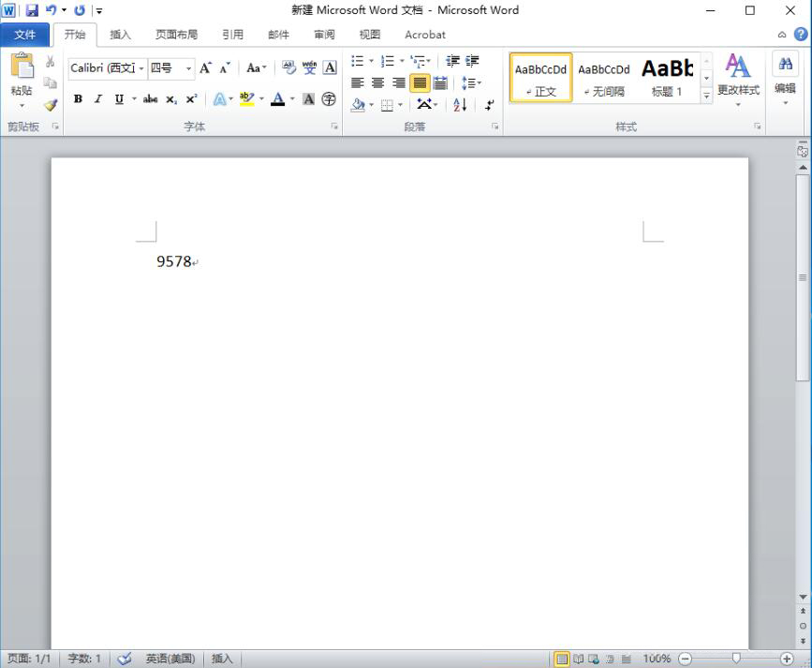Select the Format Painter brush

click(x=51, y=105)
